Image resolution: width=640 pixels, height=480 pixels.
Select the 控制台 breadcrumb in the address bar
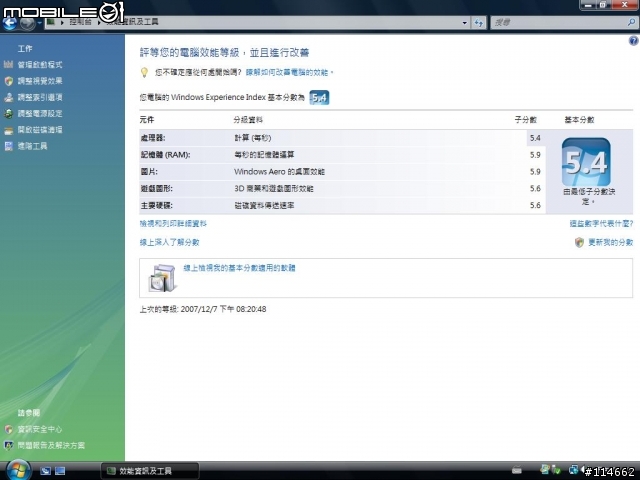point(80,22)
